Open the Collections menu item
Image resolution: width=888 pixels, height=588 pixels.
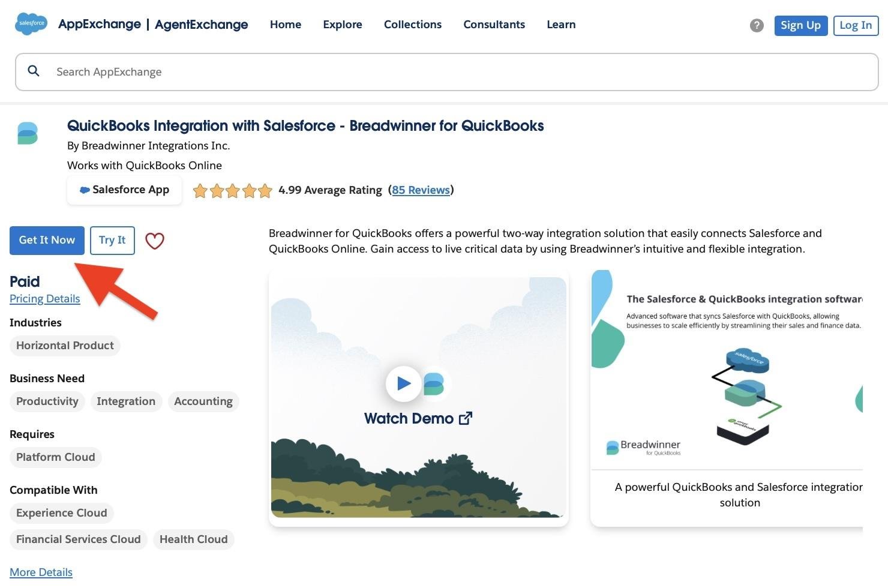click(413, 25)
